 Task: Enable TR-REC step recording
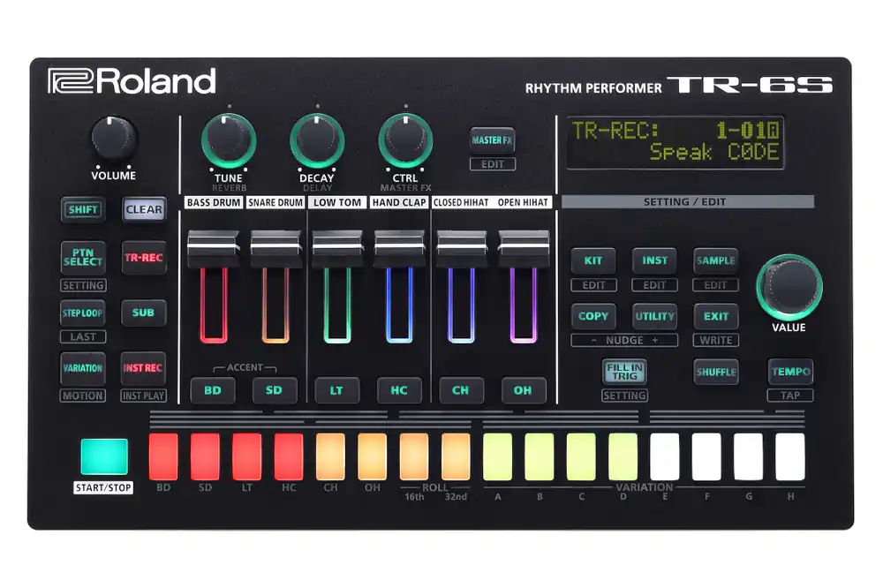tap(144, 258)
